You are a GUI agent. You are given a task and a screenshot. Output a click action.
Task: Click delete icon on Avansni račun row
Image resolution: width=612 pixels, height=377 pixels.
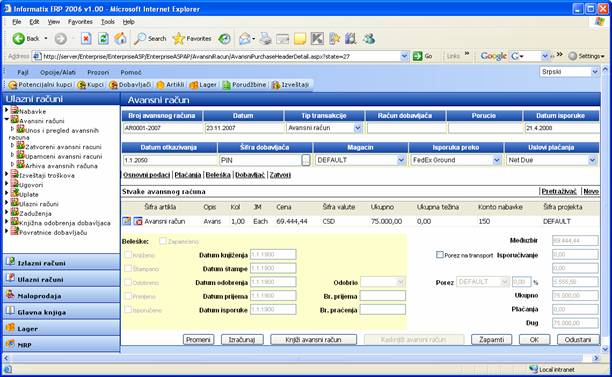click(x=138, y=221)
